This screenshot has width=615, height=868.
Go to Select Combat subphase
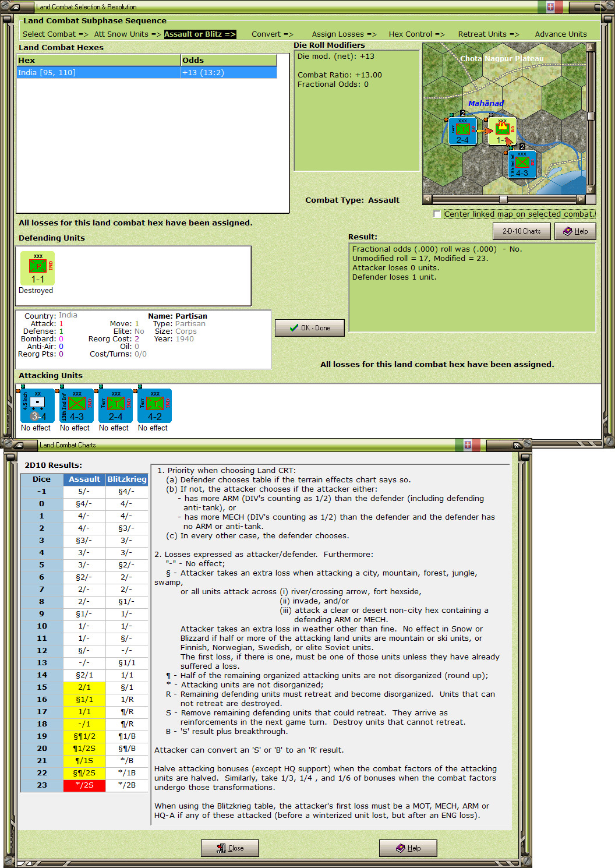(x=55, y=34)
